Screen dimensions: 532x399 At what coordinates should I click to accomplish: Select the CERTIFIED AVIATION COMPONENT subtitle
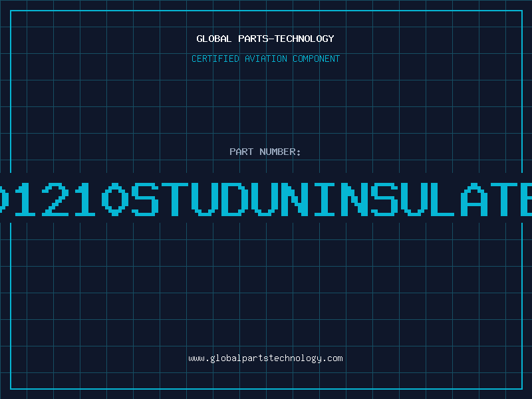click(265, 59)
